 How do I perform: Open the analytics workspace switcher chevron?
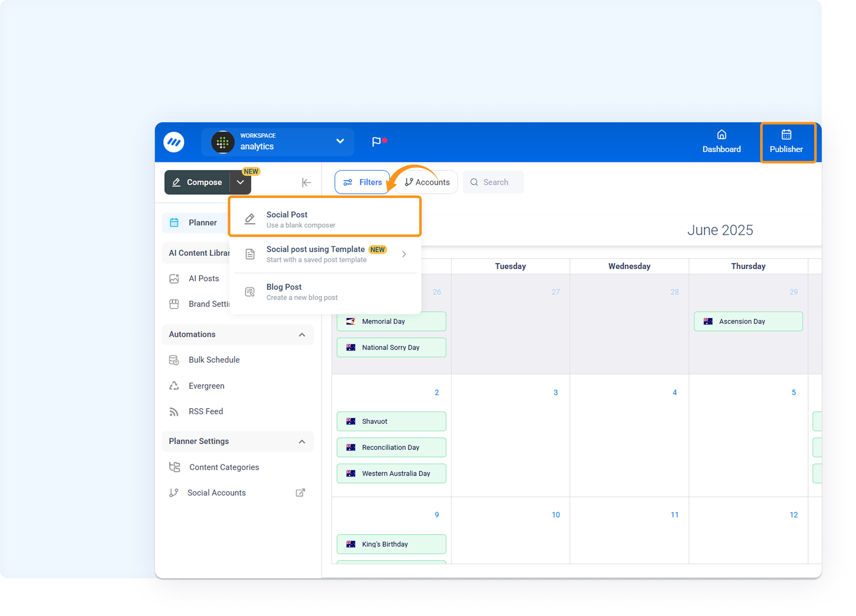[340, 141]
